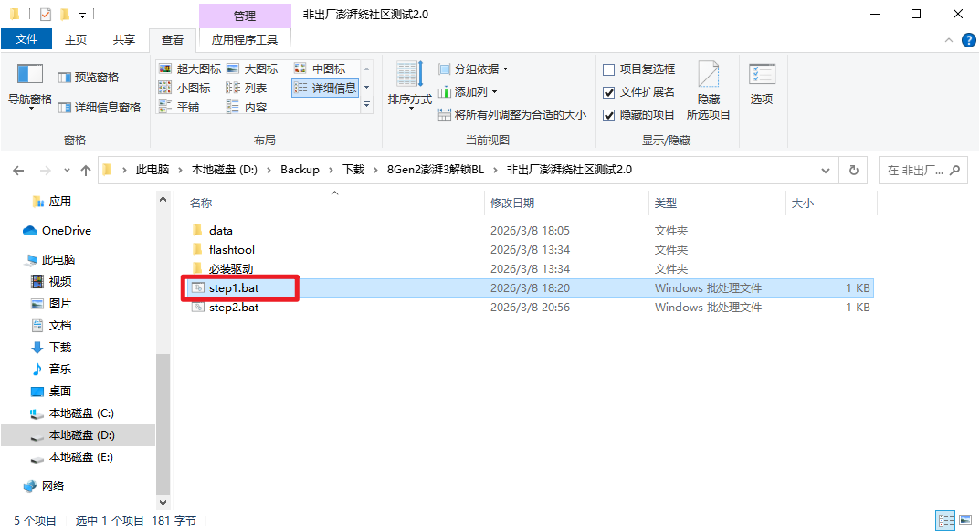Open Add columns dropdown
The image size is (980, 532).
tap(468, 92)
